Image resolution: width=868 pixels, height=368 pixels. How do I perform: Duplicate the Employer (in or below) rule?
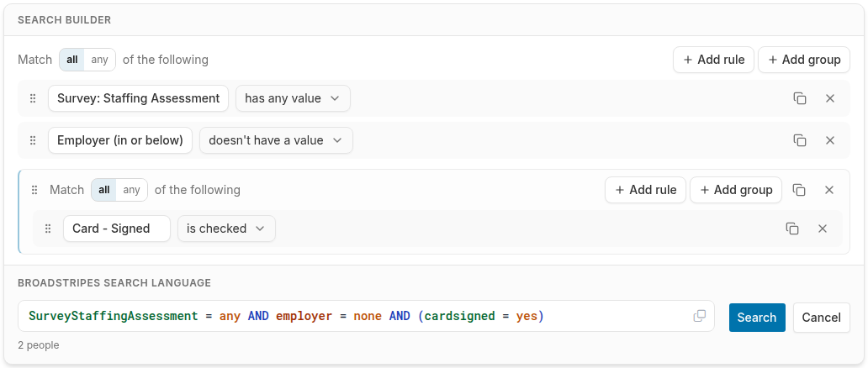pyautogui.click(x=799, y=140)
